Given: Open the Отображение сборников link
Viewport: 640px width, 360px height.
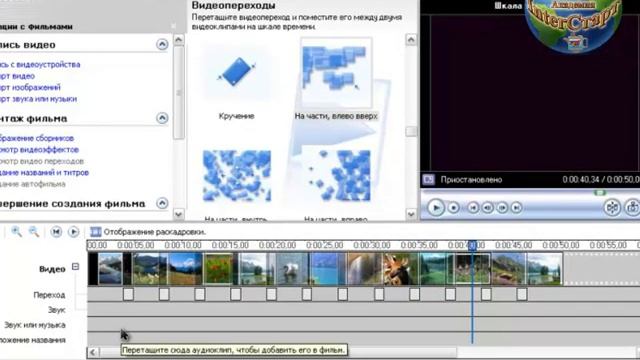Looking at the screenshot, I should click(x=37, y=138).
